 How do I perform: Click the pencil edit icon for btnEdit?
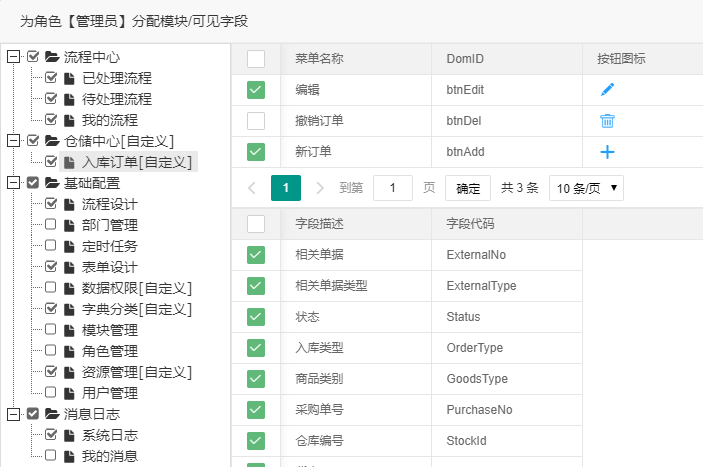[x=607, y=90]
